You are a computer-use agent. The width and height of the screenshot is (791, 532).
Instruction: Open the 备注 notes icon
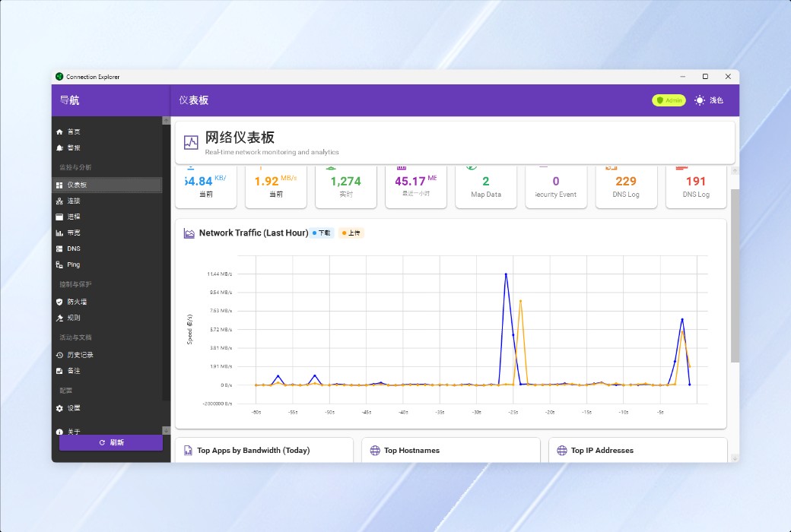tap(59, 371)
